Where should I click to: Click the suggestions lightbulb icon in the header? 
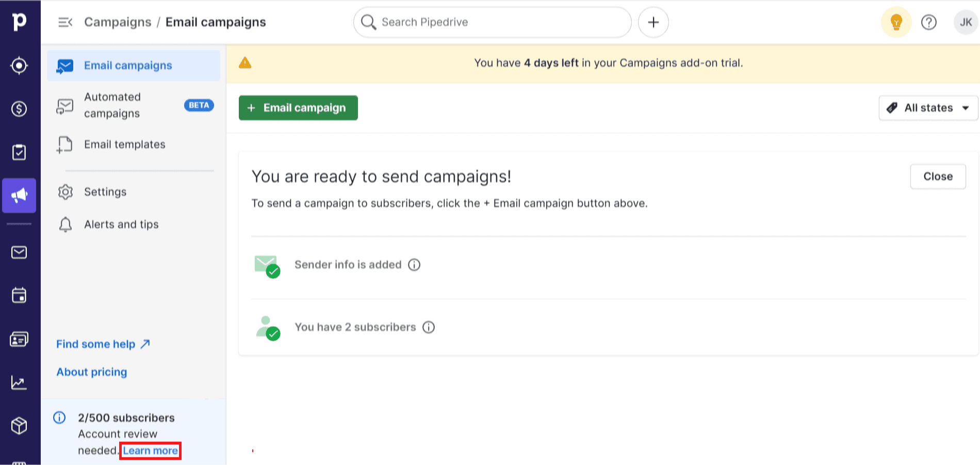point(896,22)
